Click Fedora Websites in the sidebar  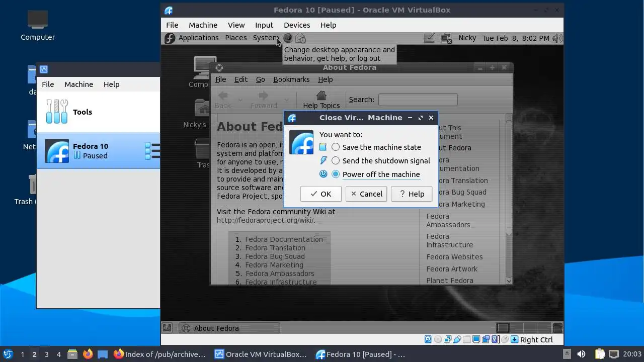pyautogui.click(x=454, y=257)
